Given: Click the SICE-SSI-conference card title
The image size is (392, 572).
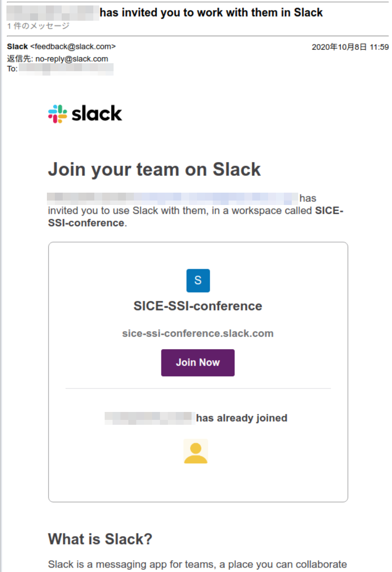Looking at the screenshot, I should coord(197,306).
